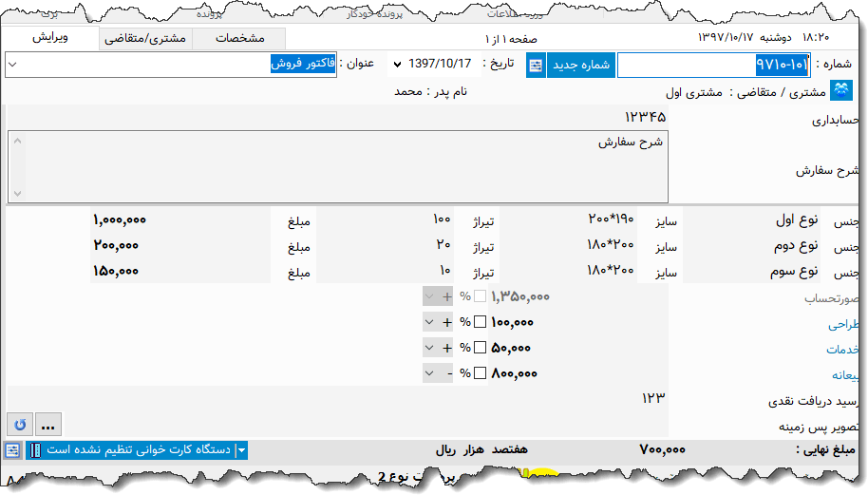Switch to the مشتری/متقاضی tab
This screenshot has width=868, height=495.
145,39
